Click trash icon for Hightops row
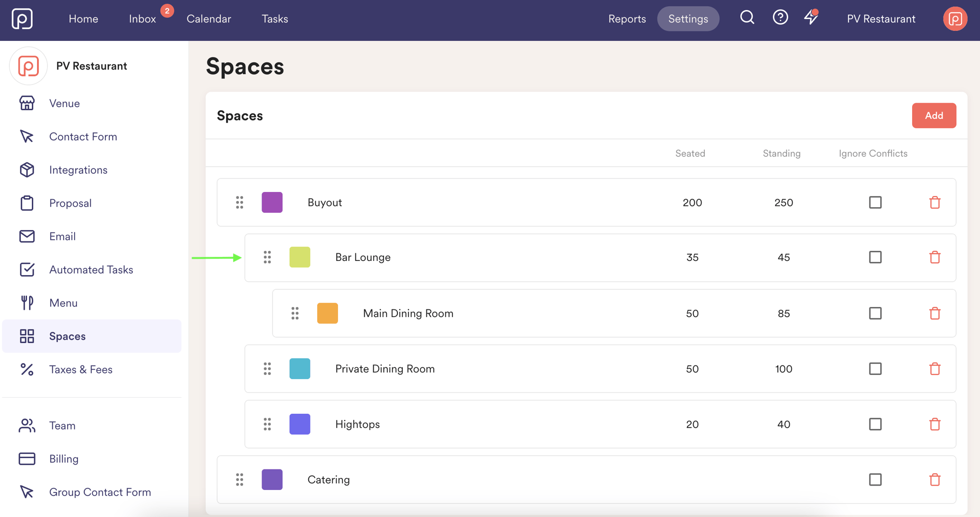Image resolution: width=980 pixels, height=517 pixels. tap(934, 424)
